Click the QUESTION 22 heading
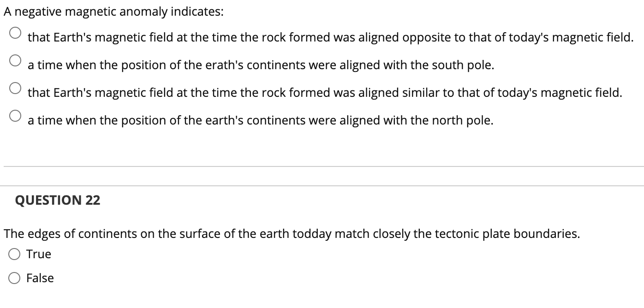Image resolution: width=644 pixels, height=308 pixels. 58,200
